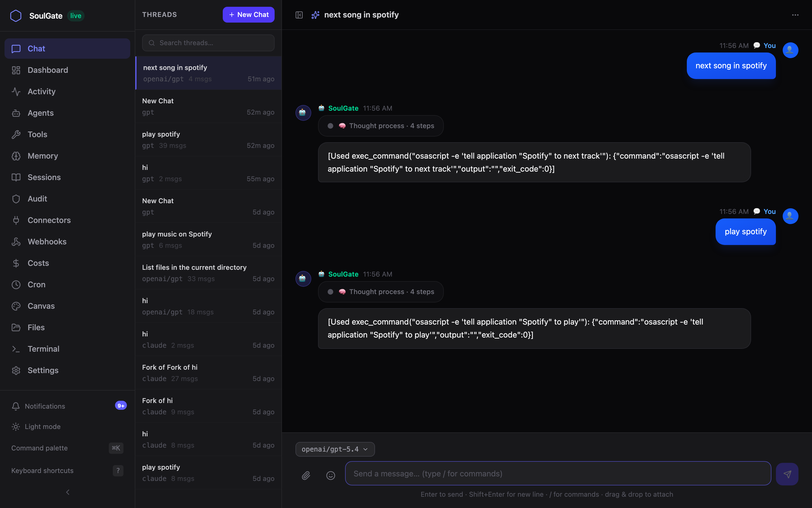Open the emoji picker smiley icon
This screenshot has height=508, width=812.
click(331, 476)
